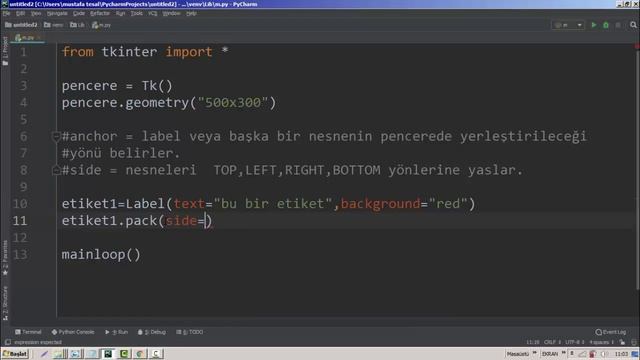Open the View menu
Viewport: 640px width, 360px height.
coord(36,13)
